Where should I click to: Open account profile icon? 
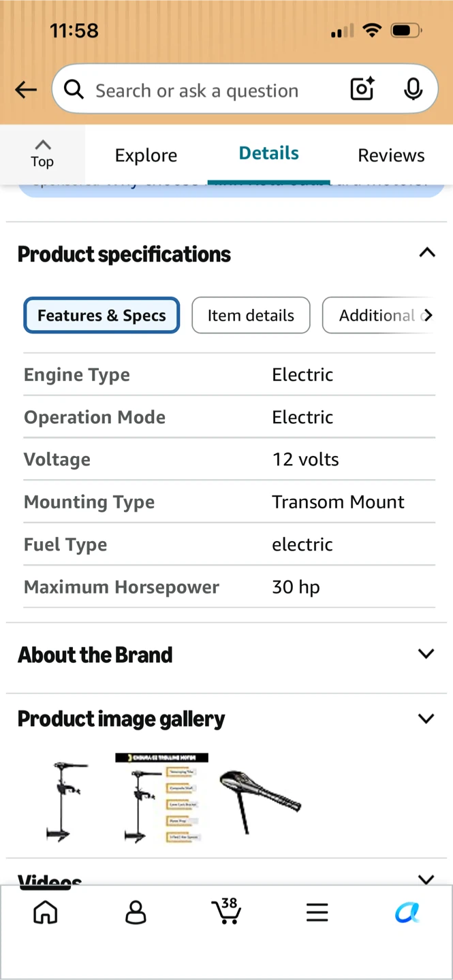[136, 913]
